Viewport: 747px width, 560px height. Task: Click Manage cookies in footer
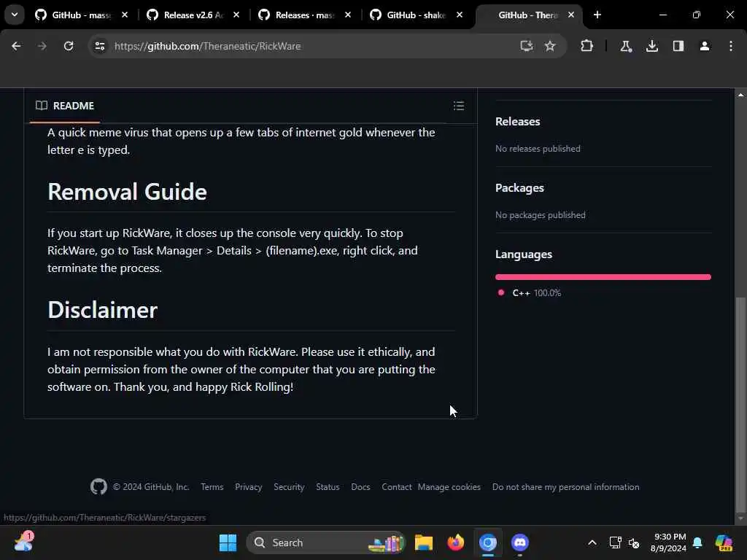[449, 486]
